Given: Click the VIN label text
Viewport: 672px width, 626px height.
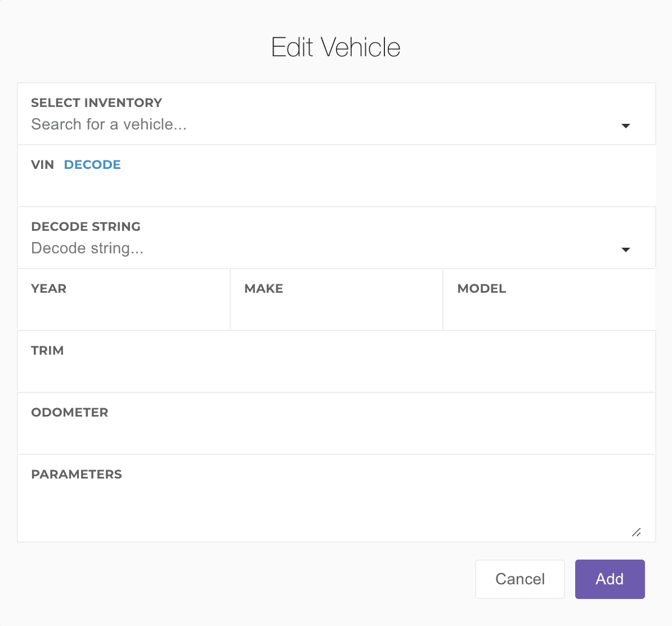Looking at the screenshot, I should [x=42, y=164].
